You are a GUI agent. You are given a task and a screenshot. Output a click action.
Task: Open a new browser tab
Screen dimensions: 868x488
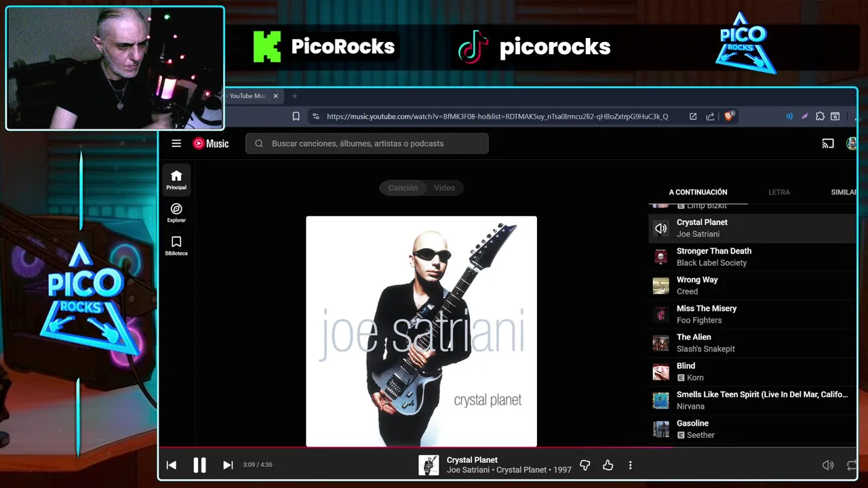[x=294, y=96]
